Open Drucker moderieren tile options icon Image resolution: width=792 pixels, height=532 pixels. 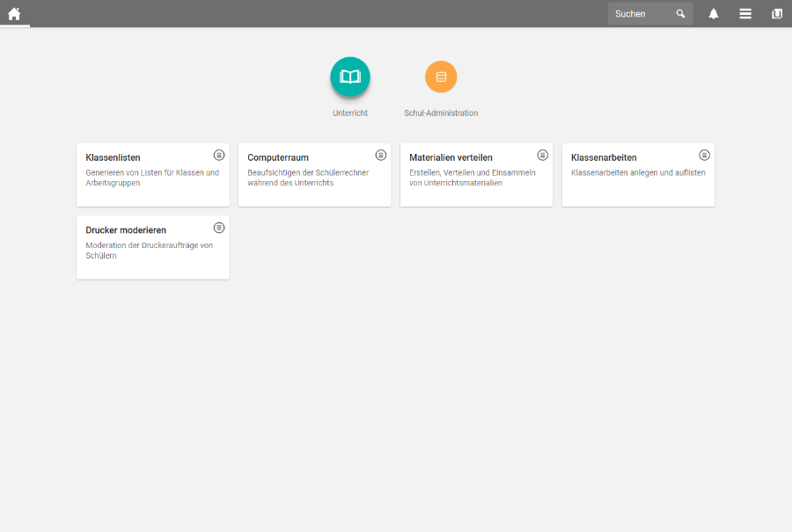pos(219,228)
